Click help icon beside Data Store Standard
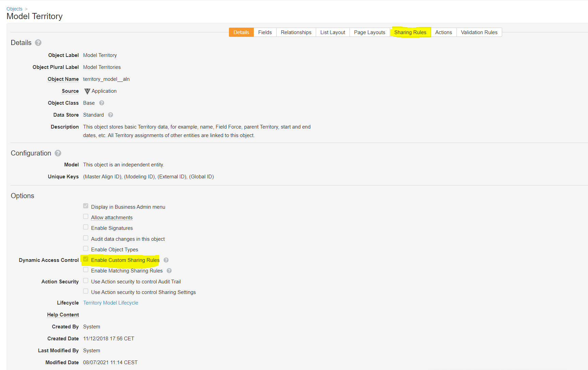Image resolution: width=588 pixels, height=370 pixels. tap(110, 115)
